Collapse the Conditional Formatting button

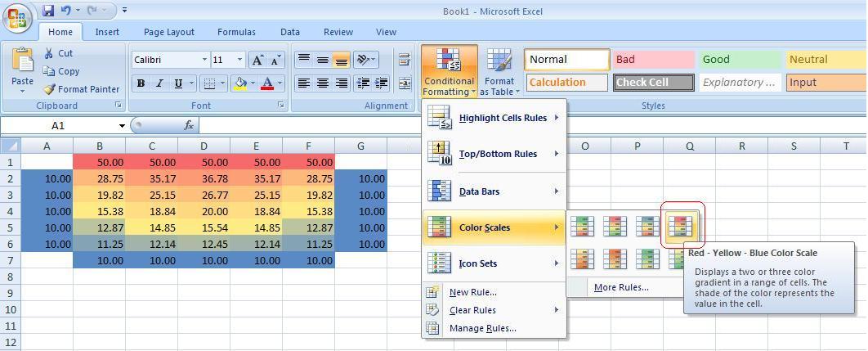click(449, 71)
